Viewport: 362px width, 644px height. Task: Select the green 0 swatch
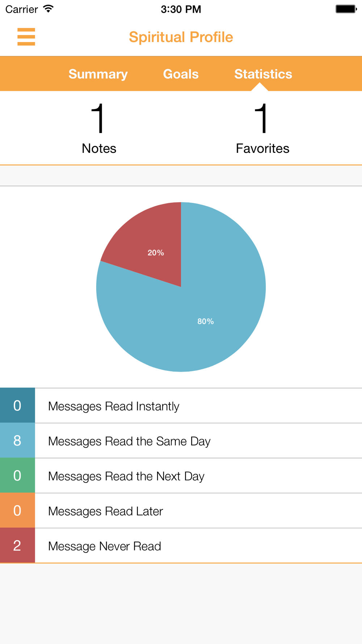pyautogui.click(x=17, y=476)
